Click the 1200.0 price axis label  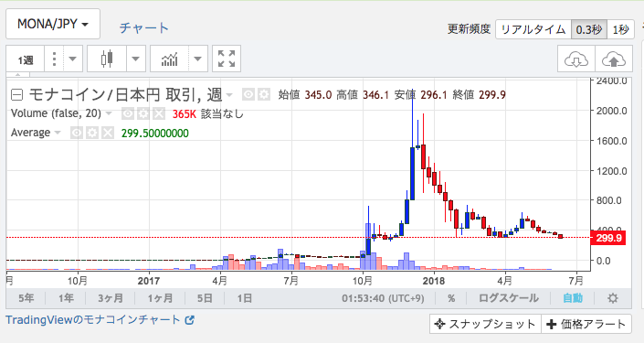(612, 171)
